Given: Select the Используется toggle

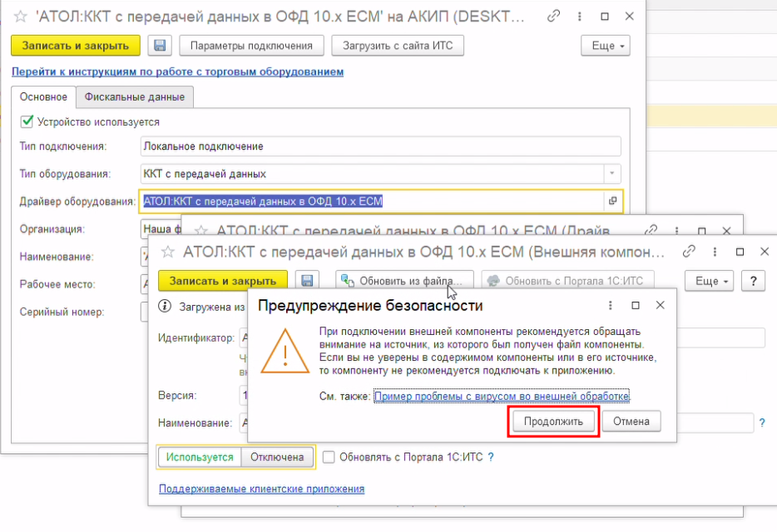Looking at the screenshot, I should point(199,457).
